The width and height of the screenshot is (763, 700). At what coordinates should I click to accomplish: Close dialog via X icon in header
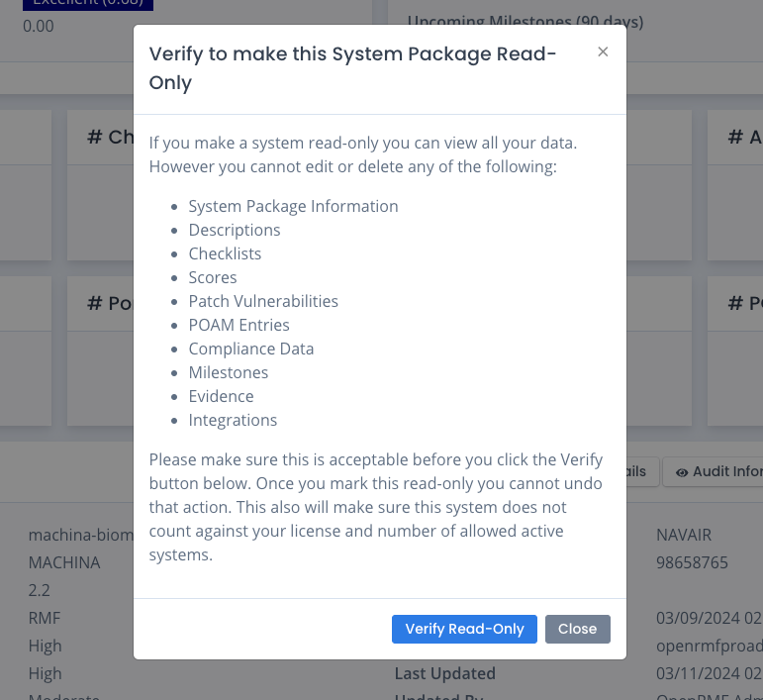603,51
